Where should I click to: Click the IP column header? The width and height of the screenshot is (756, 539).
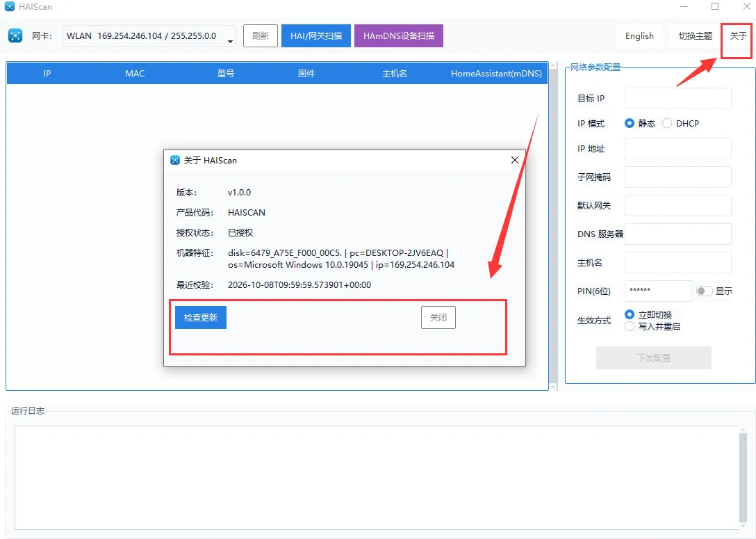[47, 73]
